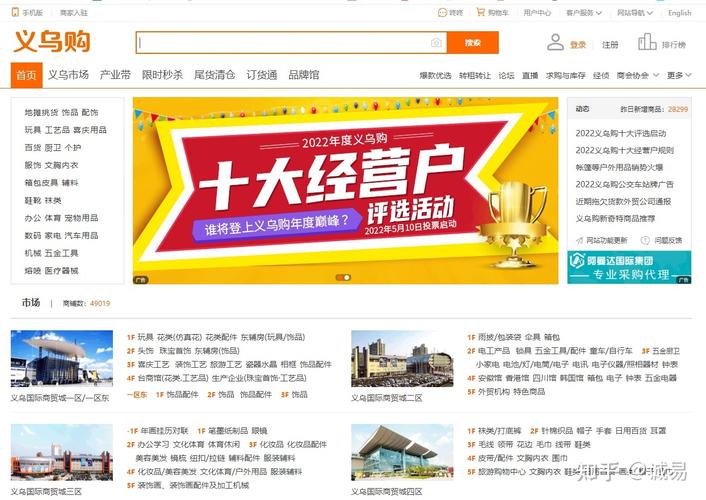
Task: Click the 咚咚 chat bubble icon
Action: tap(442, 13)
